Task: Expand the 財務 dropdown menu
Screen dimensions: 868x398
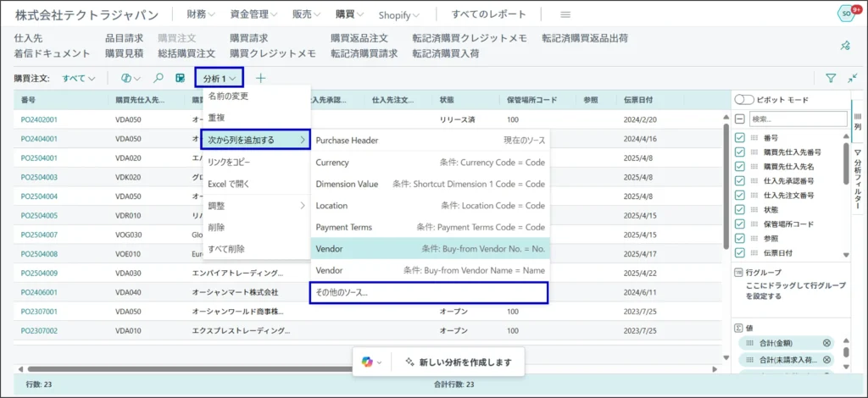Action: tap(201, 14)
